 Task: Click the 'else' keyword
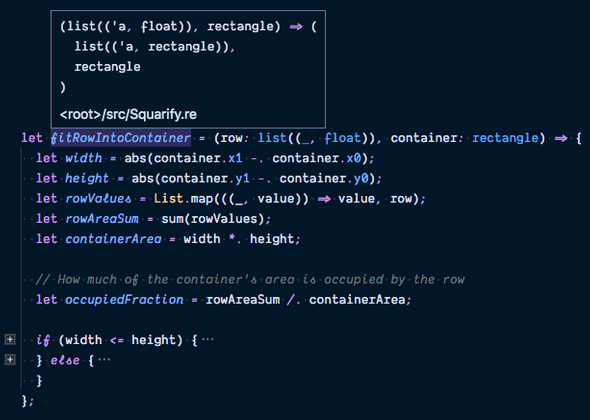(65, 361)
